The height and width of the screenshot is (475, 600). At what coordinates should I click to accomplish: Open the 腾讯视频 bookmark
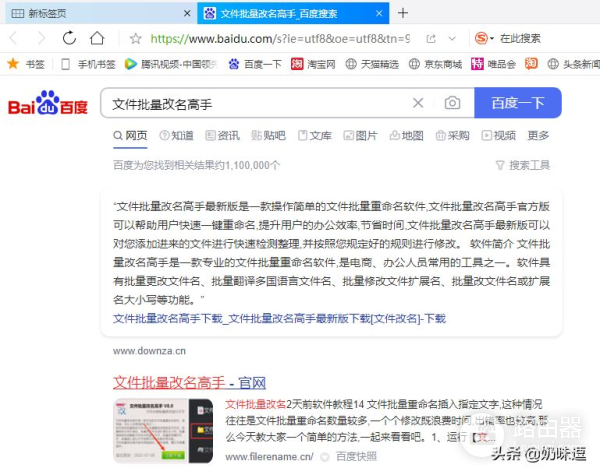pyautogui.click(x=171, y=64)
